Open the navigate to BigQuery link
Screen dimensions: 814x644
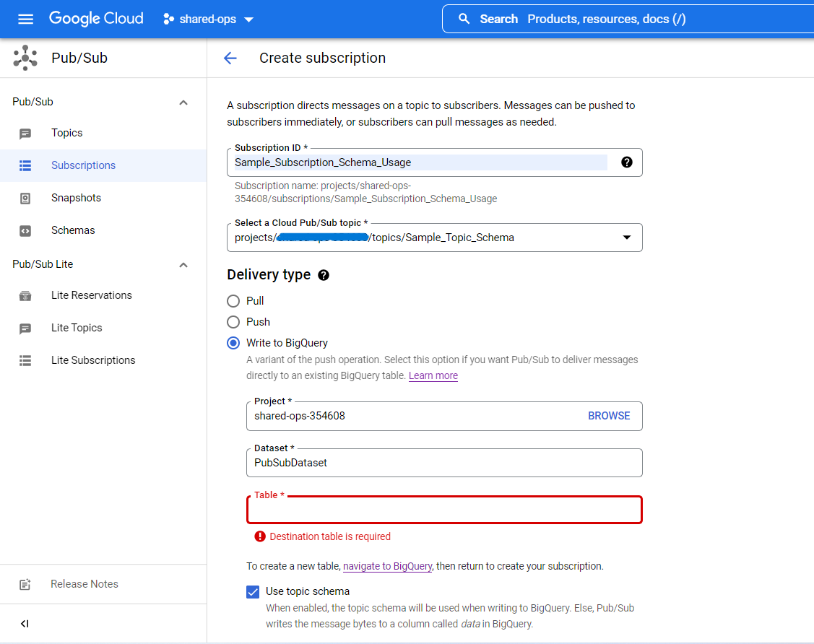pyautogui.click(x=387, y=566)
